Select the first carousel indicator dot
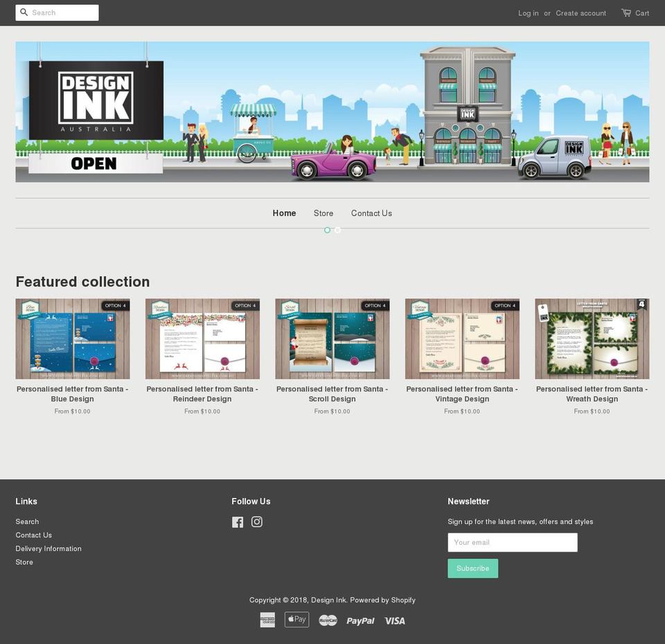Viewport: 665px width, 644px height. 326,229
